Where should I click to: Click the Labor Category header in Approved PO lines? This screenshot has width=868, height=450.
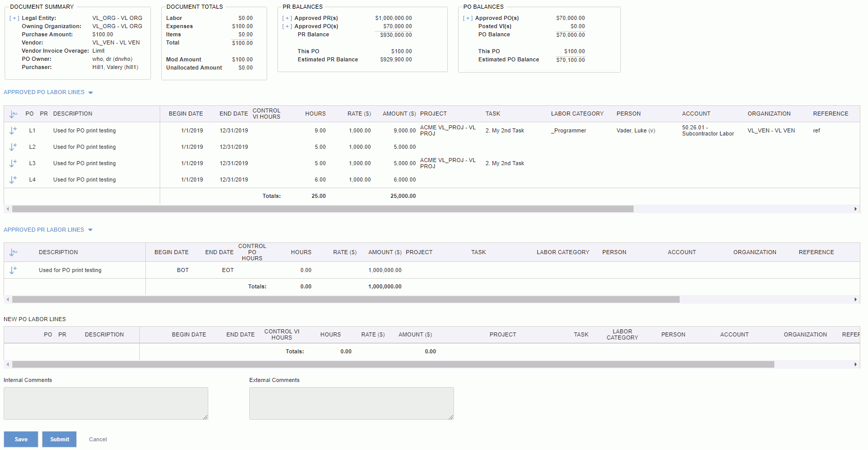click(x=577, y=114)
